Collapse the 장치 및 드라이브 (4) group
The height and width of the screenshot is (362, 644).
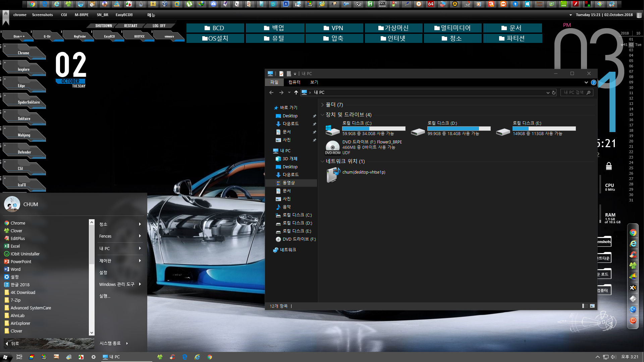(x=322, y=115)
